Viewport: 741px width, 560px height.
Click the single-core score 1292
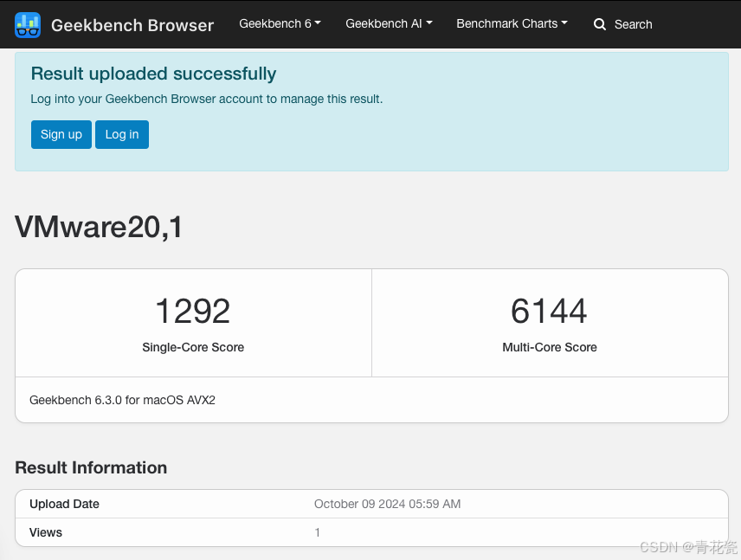[193, 312]
